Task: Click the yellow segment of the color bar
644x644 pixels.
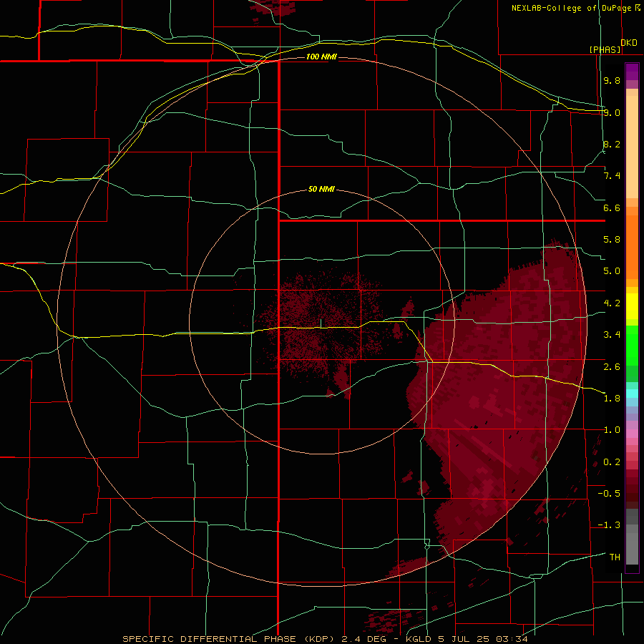Action: (x=632, y=306)
